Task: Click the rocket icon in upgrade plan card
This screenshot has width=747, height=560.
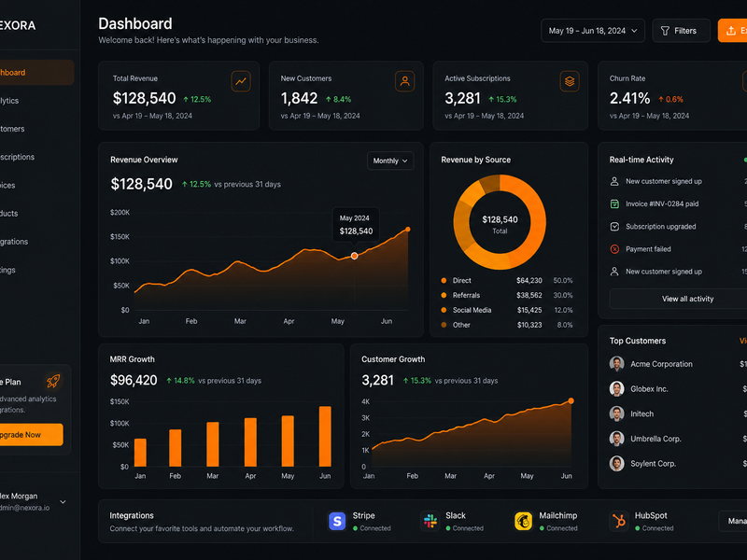Action: (x=53, y=381)
